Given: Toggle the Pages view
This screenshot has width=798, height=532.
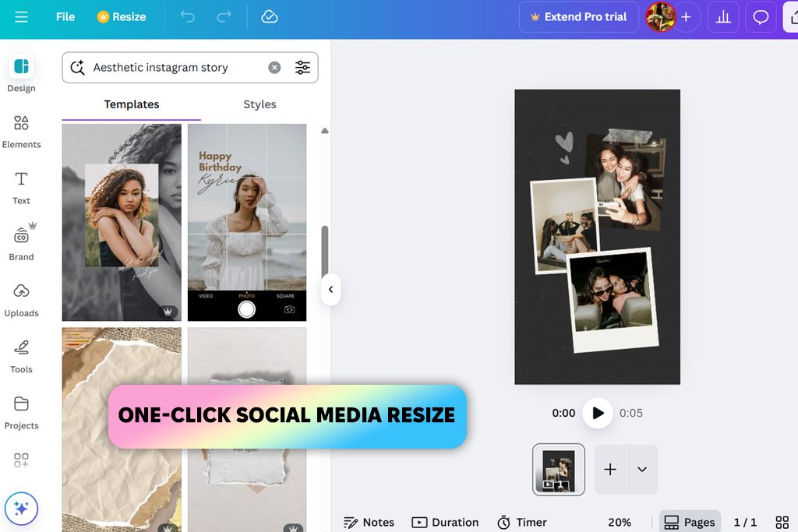Looking at the screenshot, I should tap(690, 523).
